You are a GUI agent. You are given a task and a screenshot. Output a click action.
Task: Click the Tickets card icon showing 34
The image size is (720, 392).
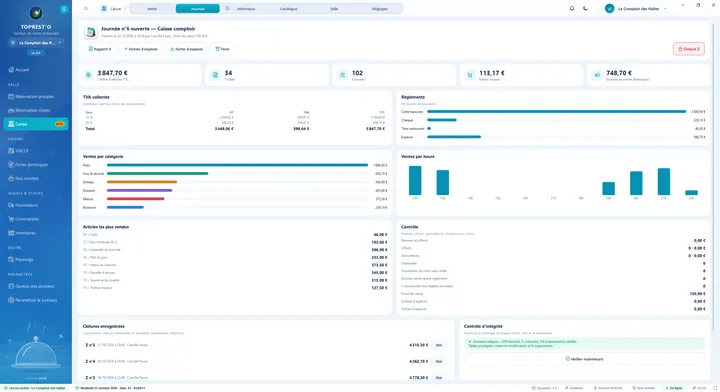point(215,75)
